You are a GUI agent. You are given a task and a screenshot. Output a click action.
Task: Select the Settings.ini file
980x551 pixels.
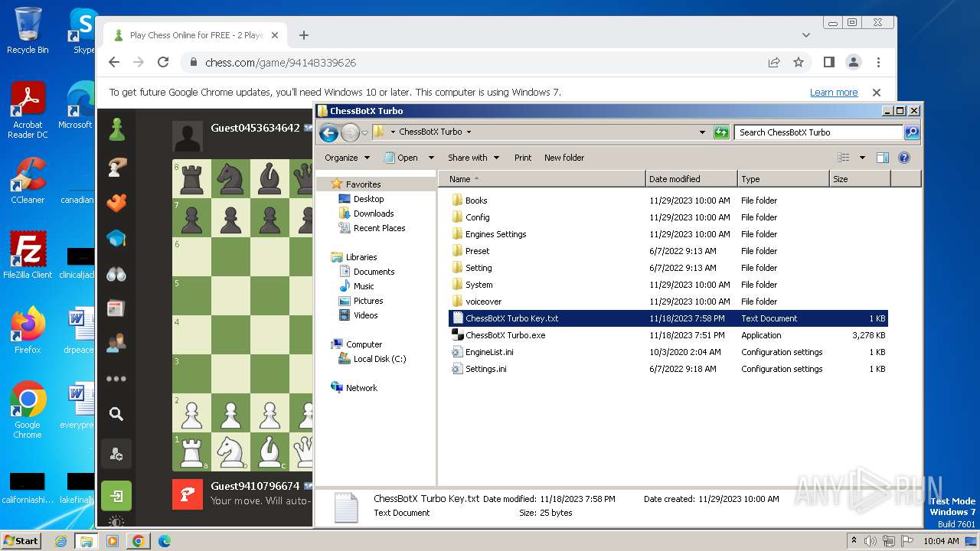click(x=668, y=369)
